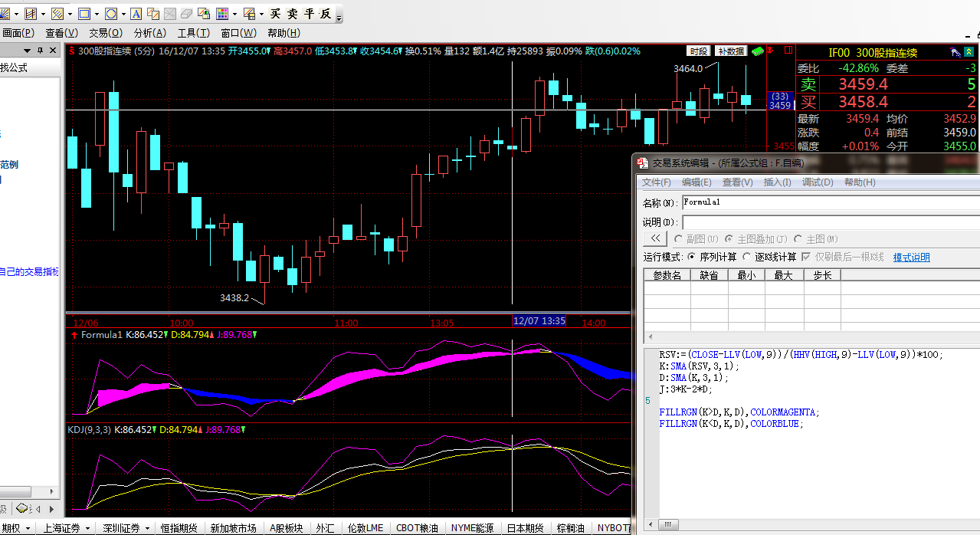Toggle 仅刷最后一根K线 checkbox
The image size is (980, 535).
click(x=806, y=257)
